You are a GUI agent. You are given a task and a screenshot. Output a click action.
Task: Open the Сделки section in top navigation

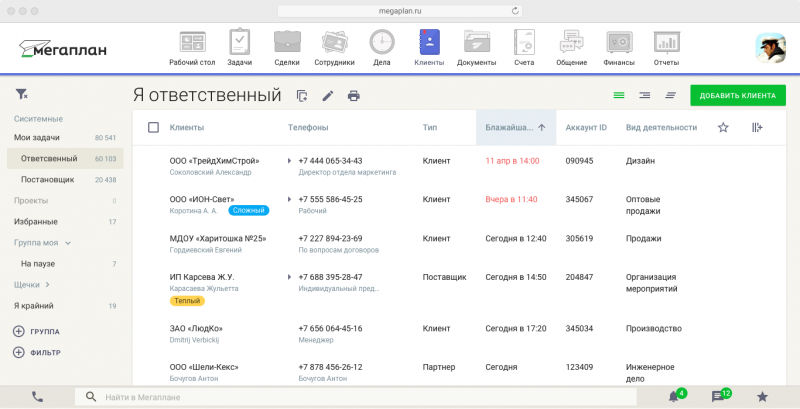click(x=287, y=47)
